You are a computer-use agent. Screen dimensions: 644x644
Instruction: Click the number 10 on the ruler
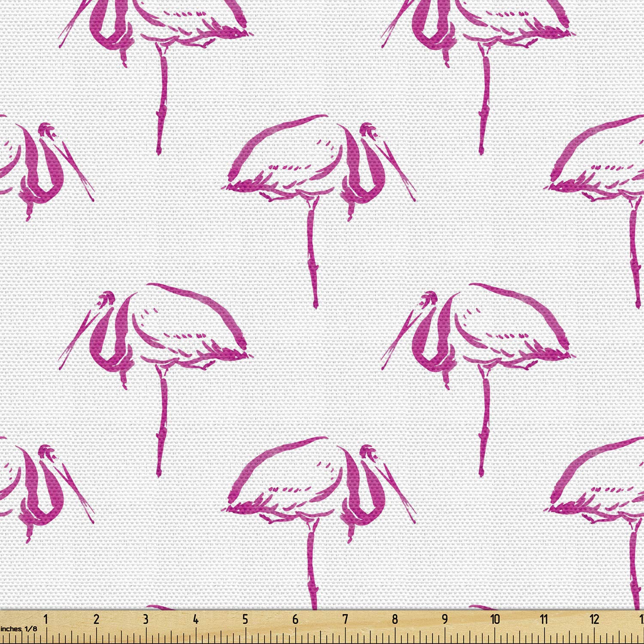tap(495, 620)
